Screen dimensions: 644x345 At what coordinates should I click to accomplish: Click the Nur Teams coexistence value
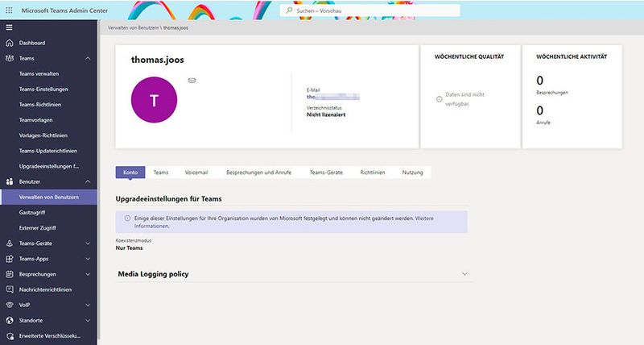coord(130,248)
